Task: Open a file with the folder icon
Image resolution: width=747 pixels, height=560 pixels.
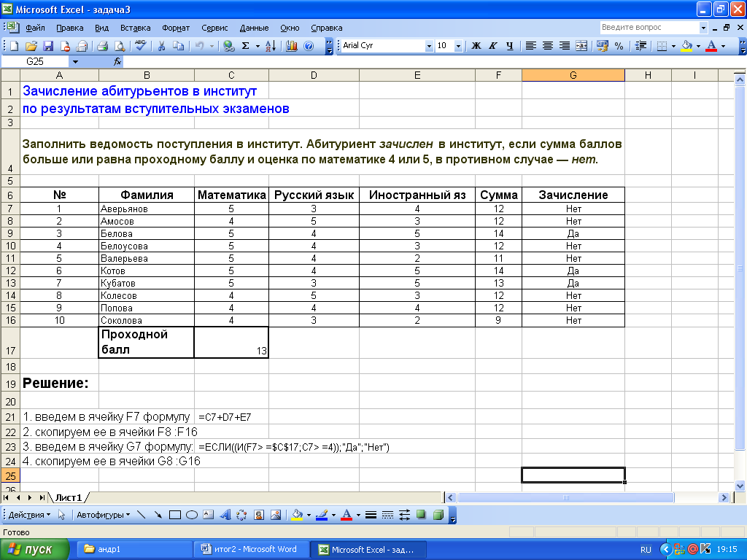Action: coord(31,46)
